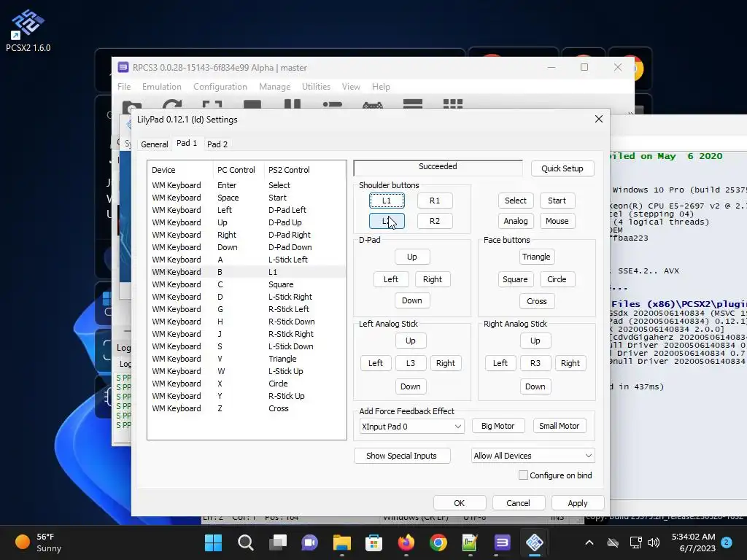
Task: Click the OneDrive tray icon
Action: [613, 542]
